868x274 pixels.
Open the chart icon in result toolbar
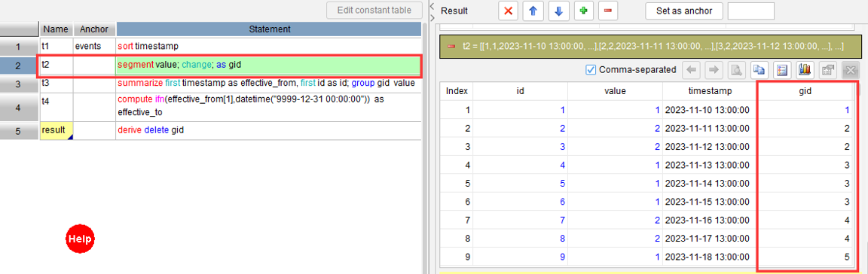click(805, 70)
